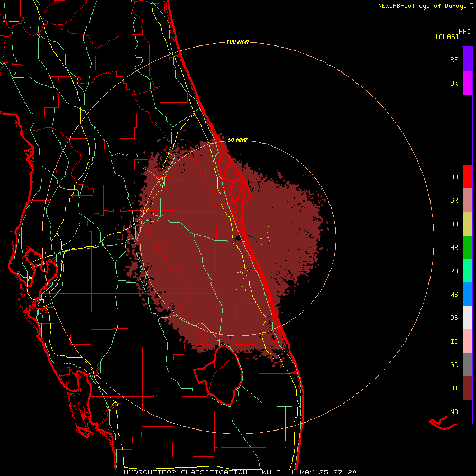Click the BD legend label
476x476 pixels.
[454, 224]
